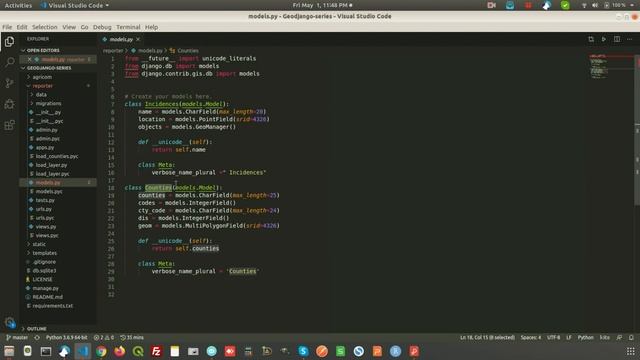Image resolution: width=640 pixels, height=360 pixels.
Task: Click the Run Python file play icon
Action: click(x=604, y=39)
